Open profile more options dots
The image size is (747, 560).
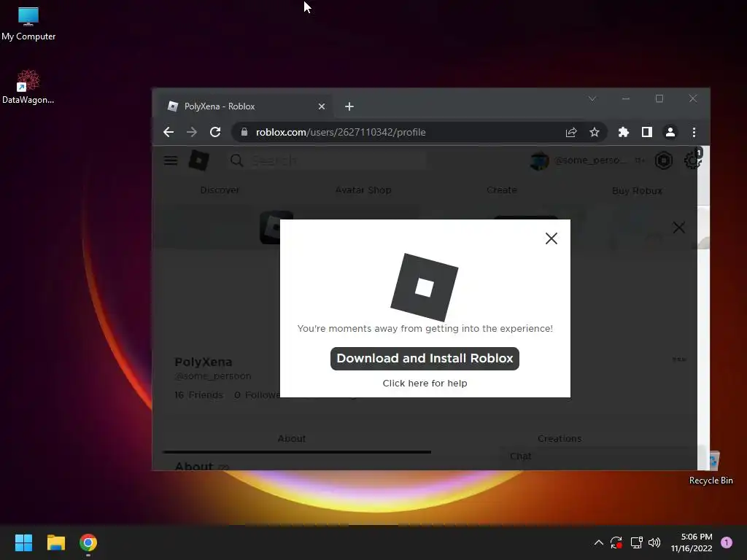pyautogui.click(x=679, y=359)
